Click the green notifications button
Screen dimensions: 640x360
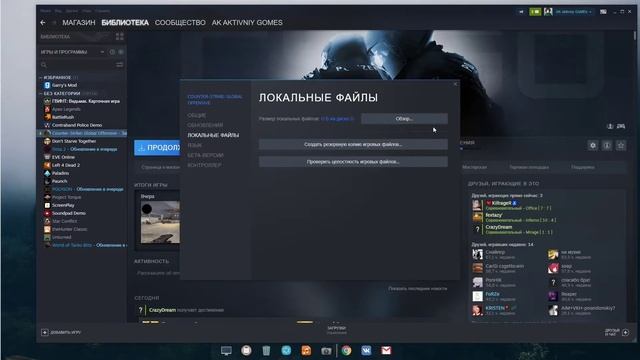535,12
